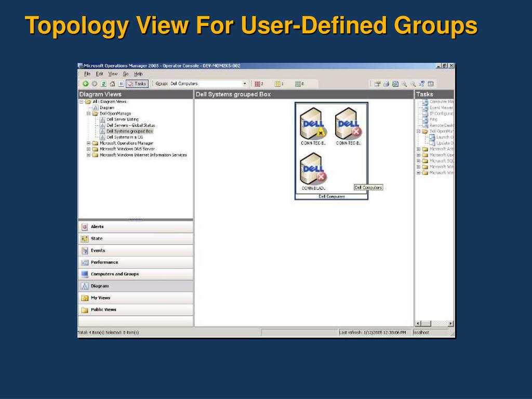Select Dell Systems grouped Box view

(x=129, y=131)
